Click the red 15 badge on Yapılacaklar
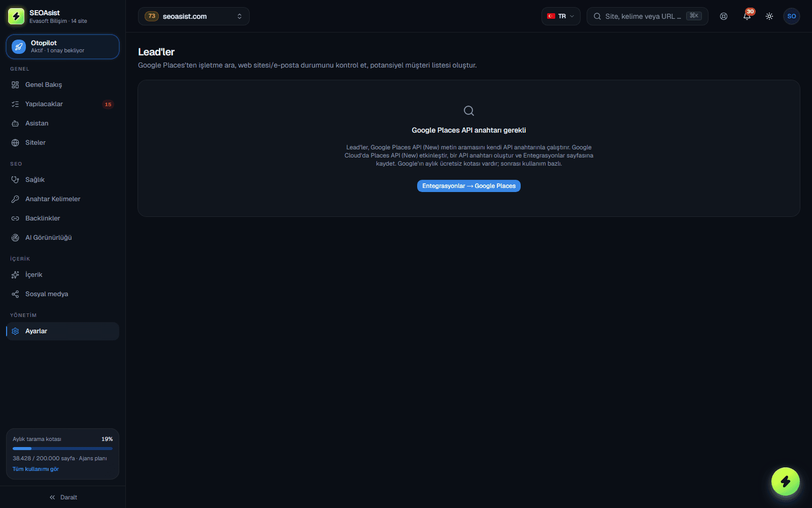 (108, 105)
